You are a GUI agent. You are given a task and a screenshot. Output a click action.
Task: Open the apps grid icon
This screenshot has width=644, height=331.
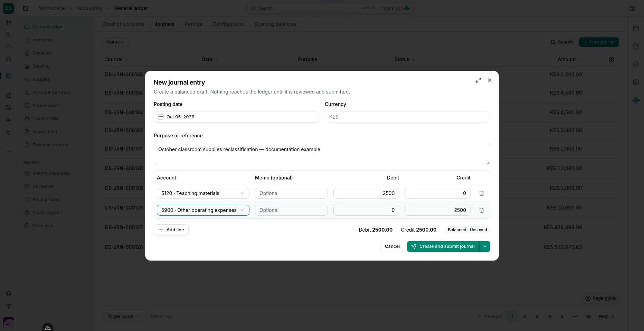point(8,22)
